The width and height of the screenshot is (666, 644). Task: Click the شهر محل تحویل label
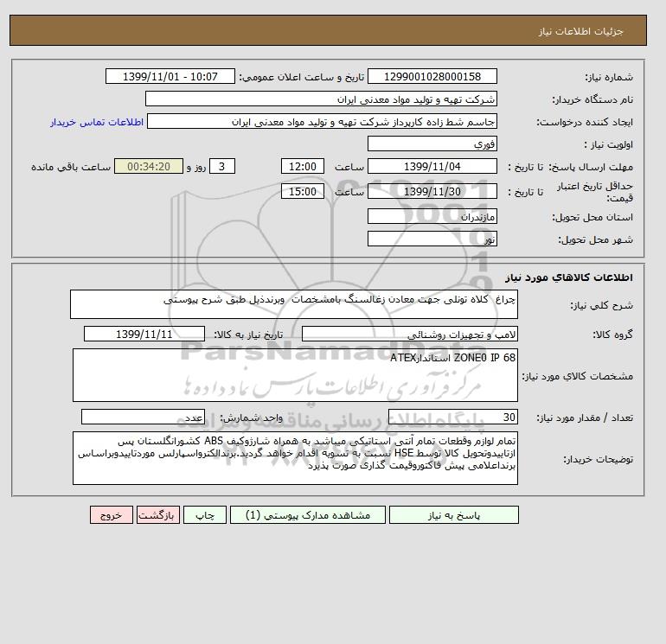[x=595, y=239]
